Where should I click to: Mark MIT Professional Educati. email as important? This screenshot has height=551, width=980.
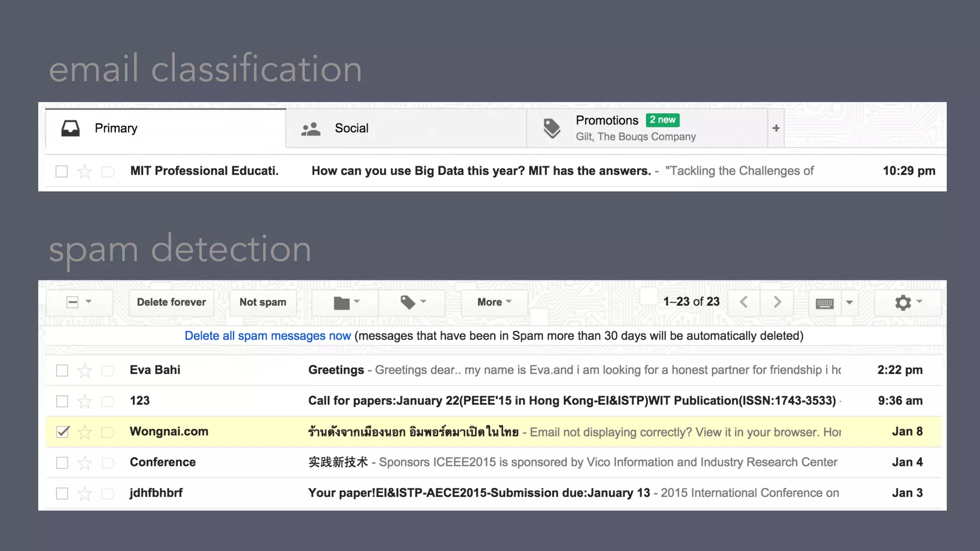[108, 172]
